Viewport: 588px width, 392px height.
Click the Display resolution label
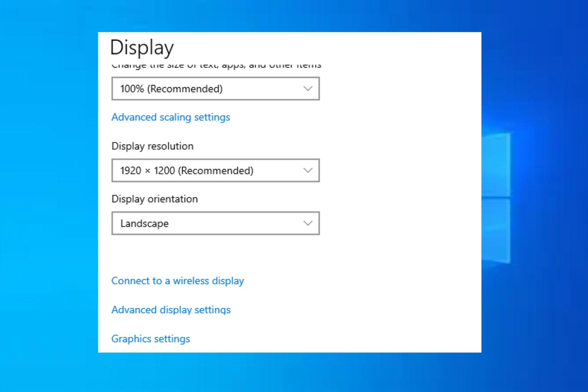click(152, 146)
